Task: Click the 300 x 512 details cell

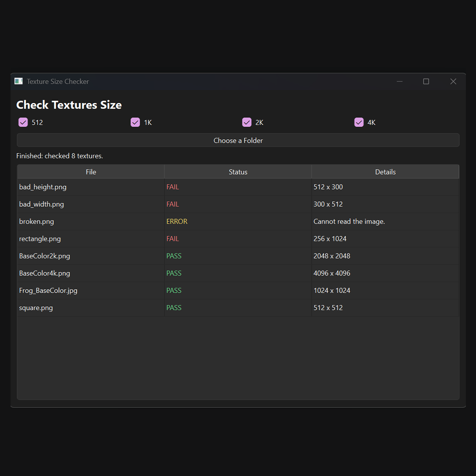Action: click(385, 205)
